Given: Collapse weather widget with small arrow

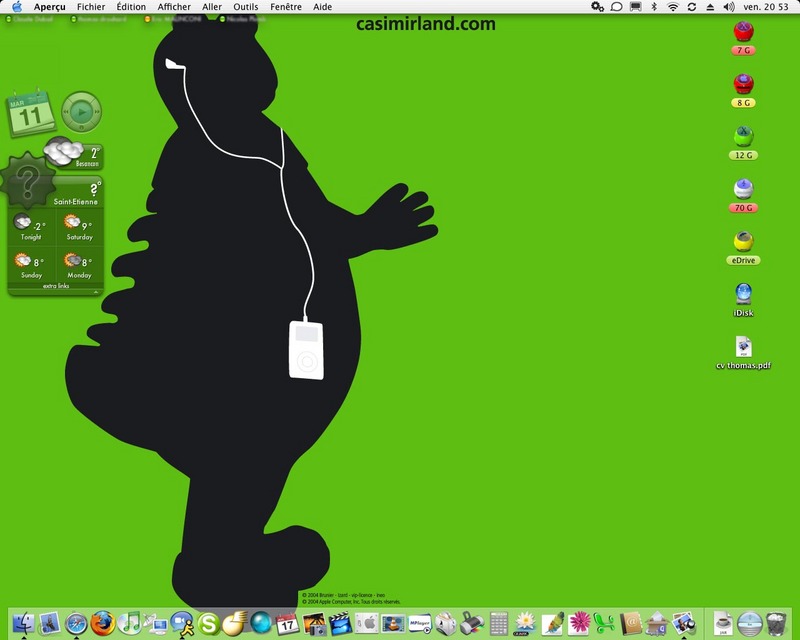Looking at the screenshot, I should (95, 292).
